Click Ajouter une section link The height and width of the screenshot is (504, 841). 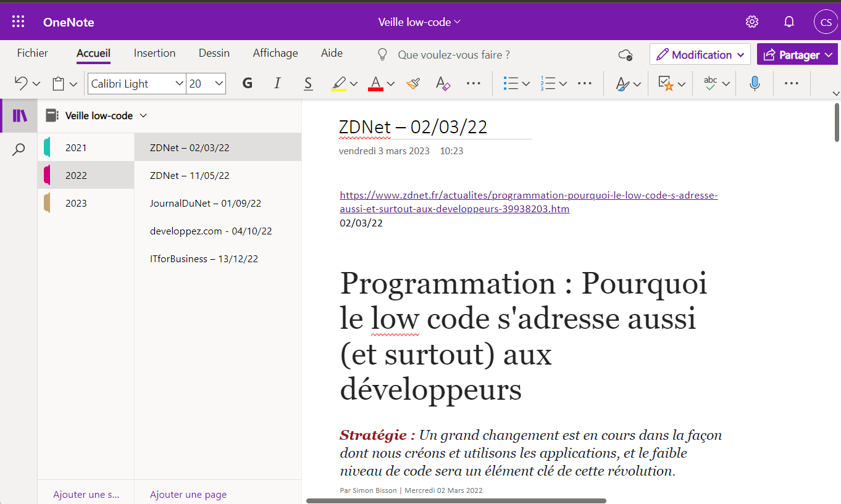pos(86,494)
